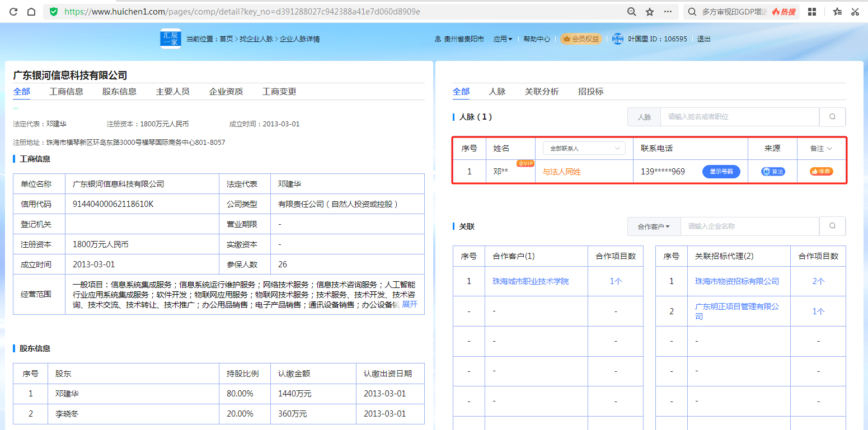The image size is (868, 430).
Task: Click the scissors screenshot icon
Action: (x=855, y=12)
